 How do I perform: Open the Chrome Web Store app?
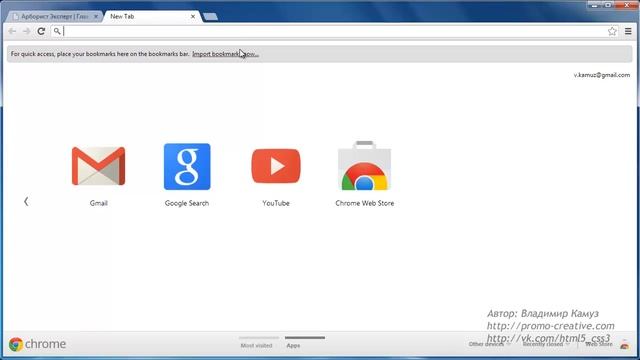tap(364, 166)
